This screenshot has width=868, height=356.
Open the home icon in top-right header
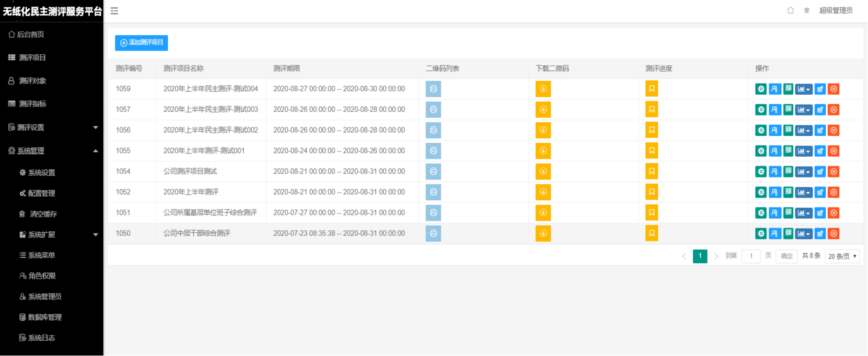[x=791, y=11]
